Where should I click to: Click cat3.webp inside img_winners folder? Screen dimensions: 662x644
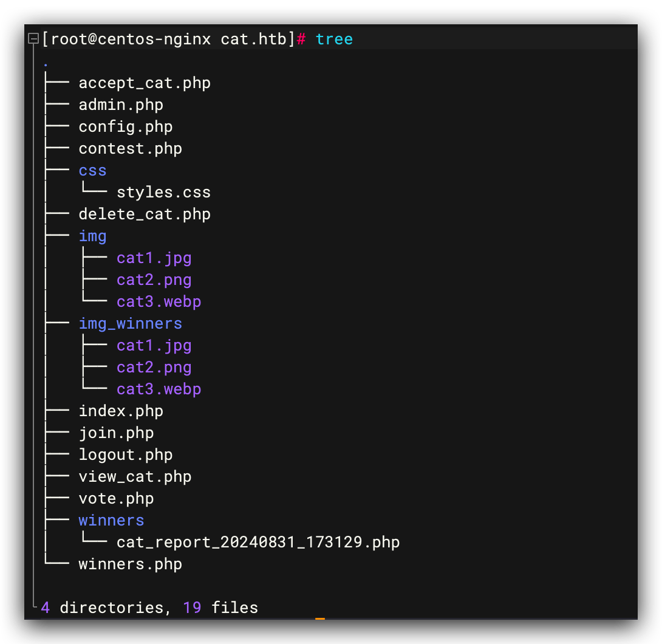(159, 389)
